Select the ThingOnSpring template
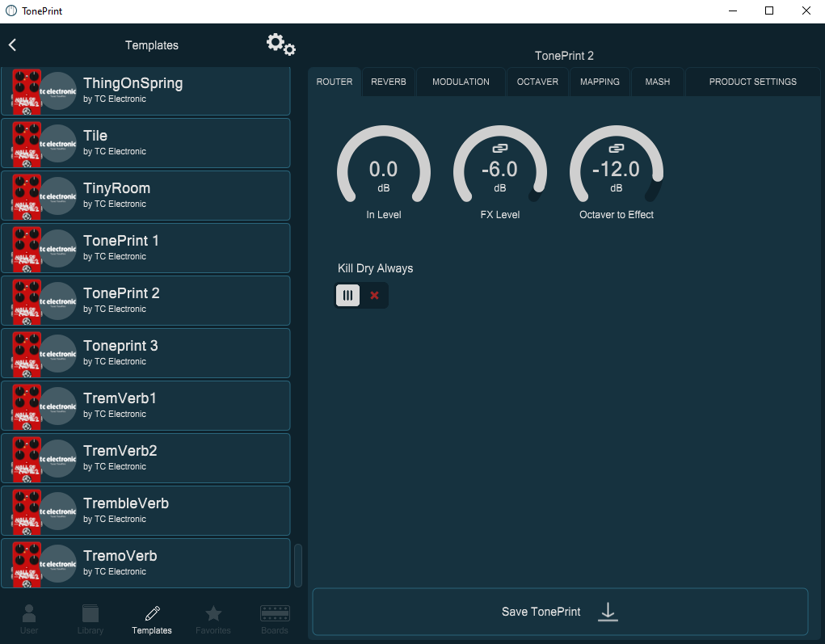825x644 pixels. (145, 91)
